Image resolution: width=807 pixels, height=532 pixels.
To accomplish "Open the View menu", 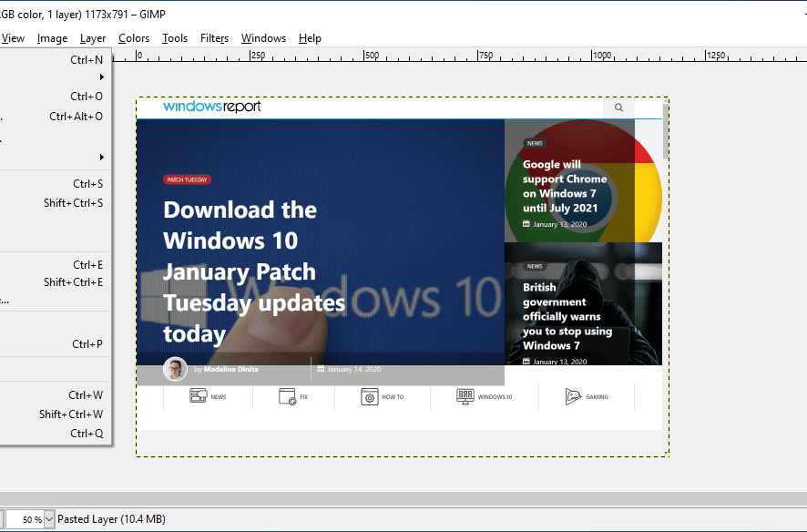I will point(13,38).
